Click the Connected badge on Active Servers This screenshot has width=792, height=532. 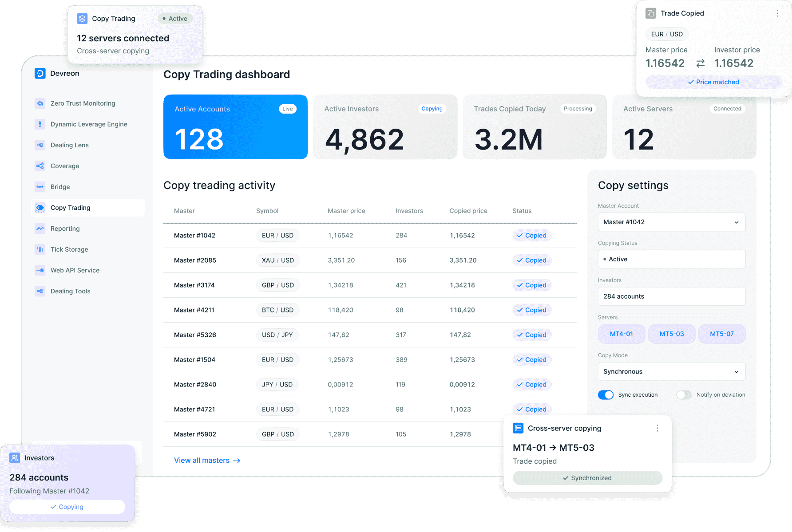coord(727,109)
